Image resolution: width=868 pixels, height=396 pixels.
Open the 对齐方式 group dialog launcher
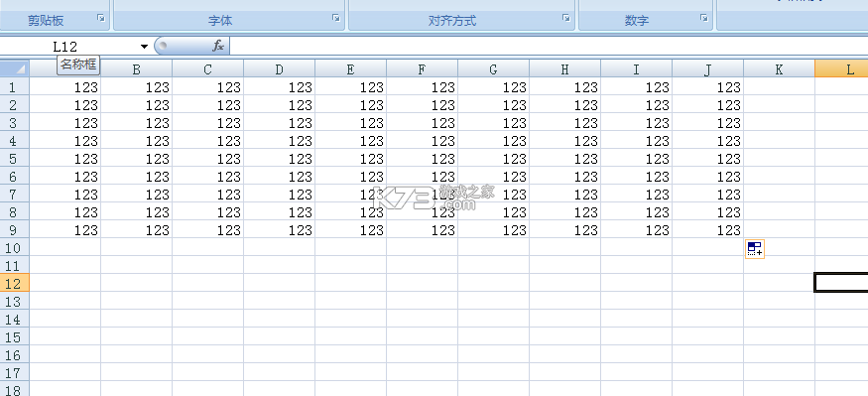(x=565, y=18)
